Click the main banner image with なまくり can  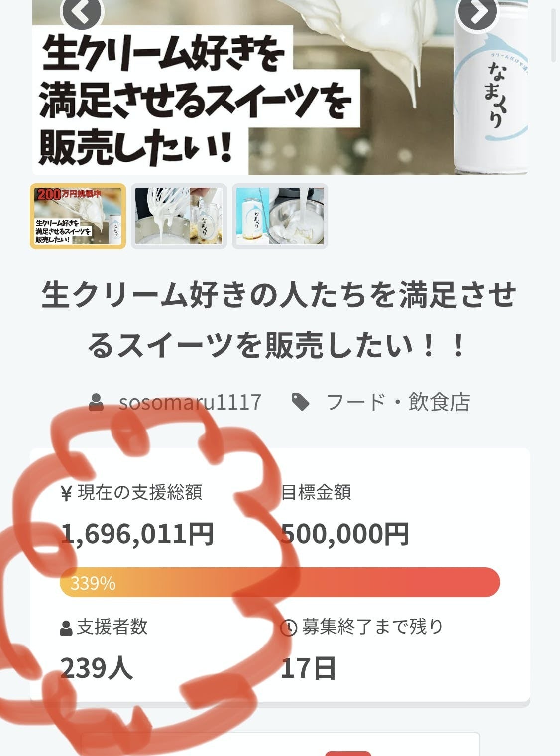coord(280,88)
